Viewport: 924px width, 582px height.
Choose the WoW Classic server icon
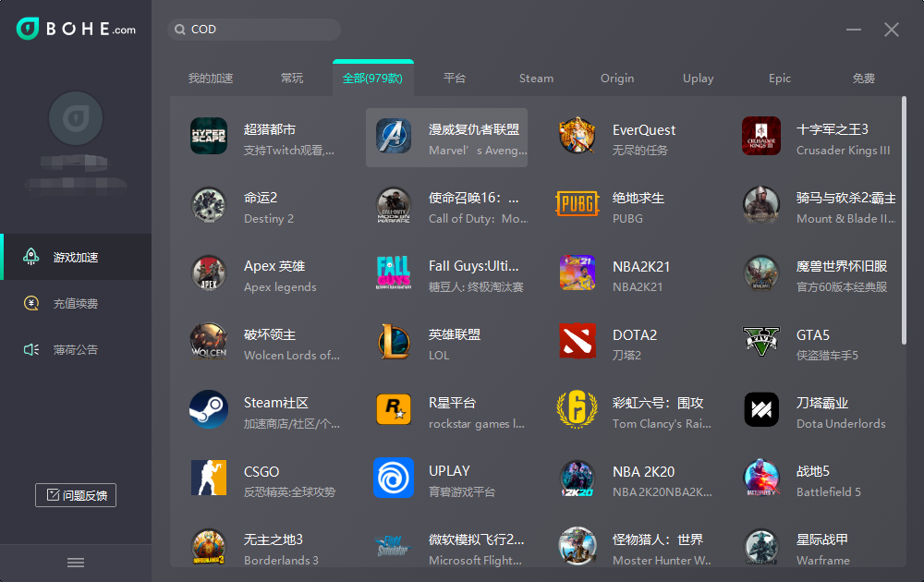pyautogui.click(x=760, y=273)
